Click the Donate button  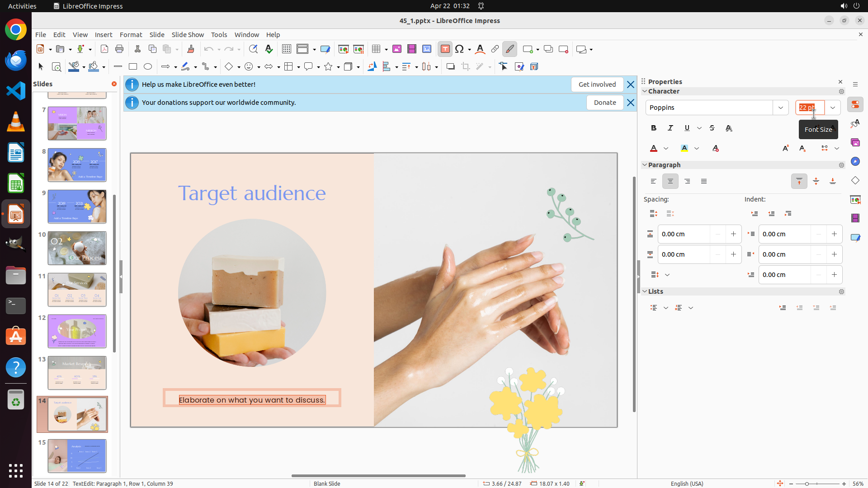pos(604,103)
